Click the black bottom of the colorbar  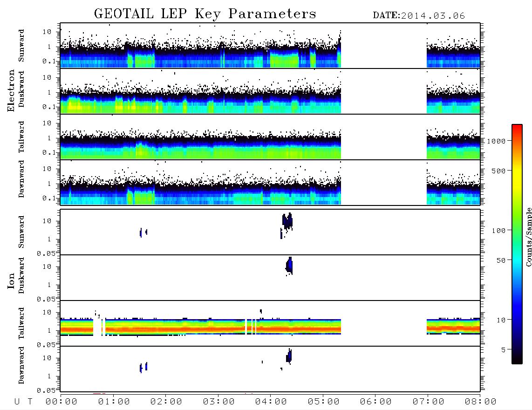pyautogui.click(x=517, y=360)
